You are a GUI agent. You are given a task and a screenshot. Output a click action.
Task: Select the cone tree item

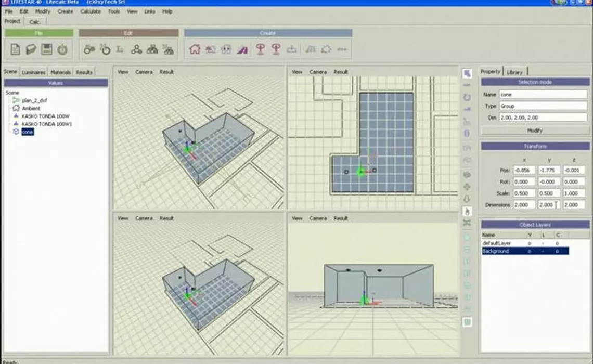[x=28, y=132]
